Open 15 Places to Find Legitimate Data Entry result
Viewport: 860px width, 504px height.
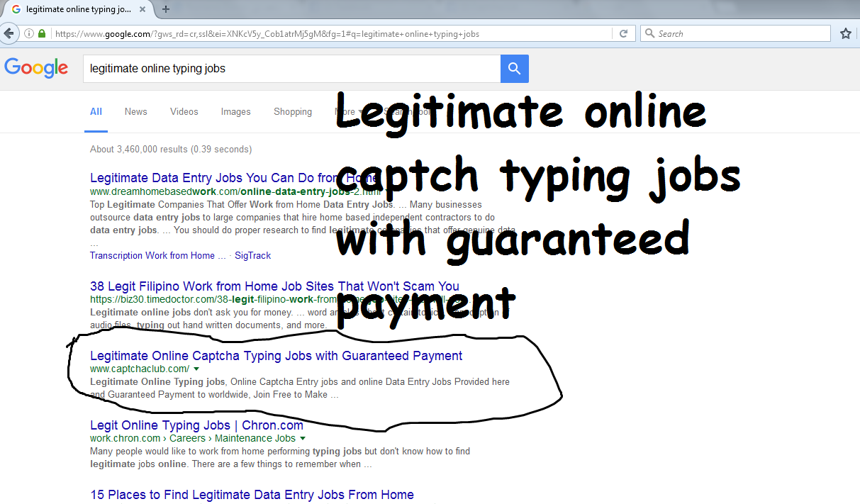(252, 495)
